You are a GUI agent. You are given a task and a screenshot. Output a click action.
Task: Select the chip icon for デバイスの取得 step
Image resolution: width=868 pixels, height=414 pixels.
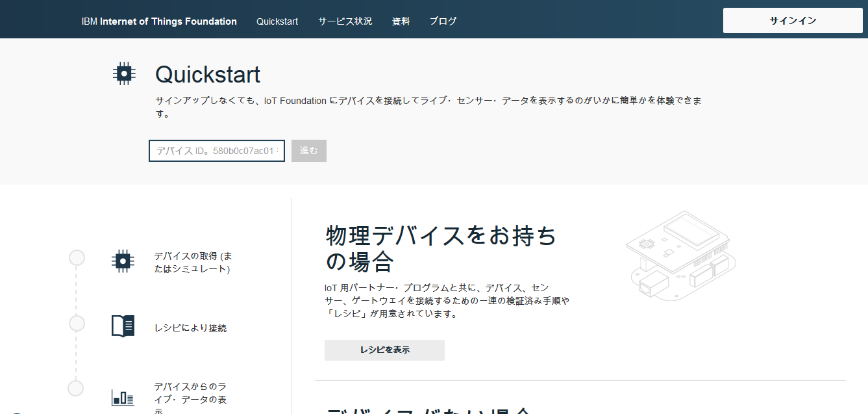[x=123, y=261]
